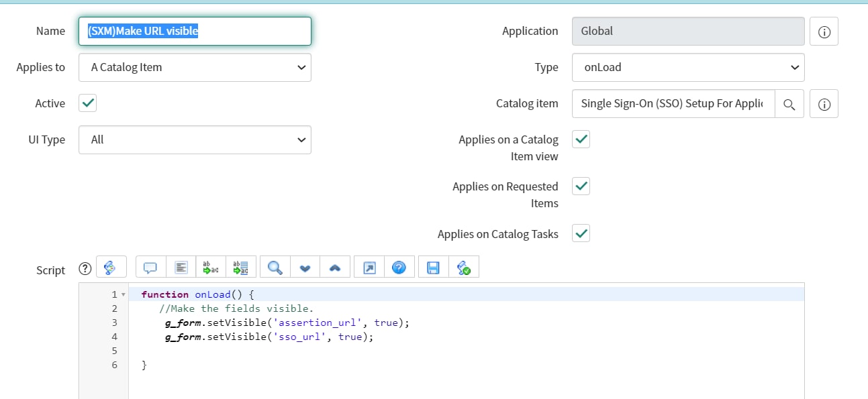This screenshot has width=868, height=399.
Task: Open the Applies to dropdown
Action: pyautogui.click(x=195, y=67)
